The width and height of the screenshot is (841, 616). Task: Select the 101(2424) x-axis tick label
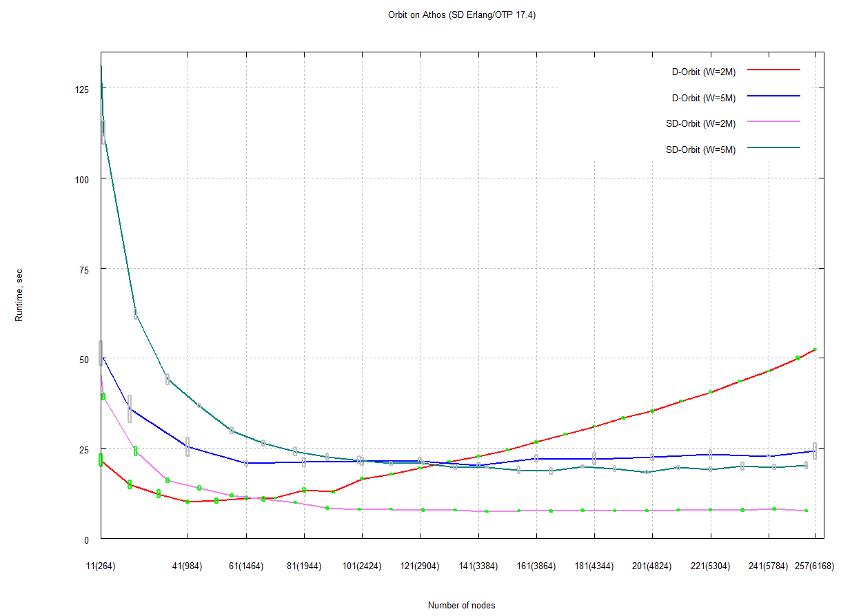pos(362,566)
